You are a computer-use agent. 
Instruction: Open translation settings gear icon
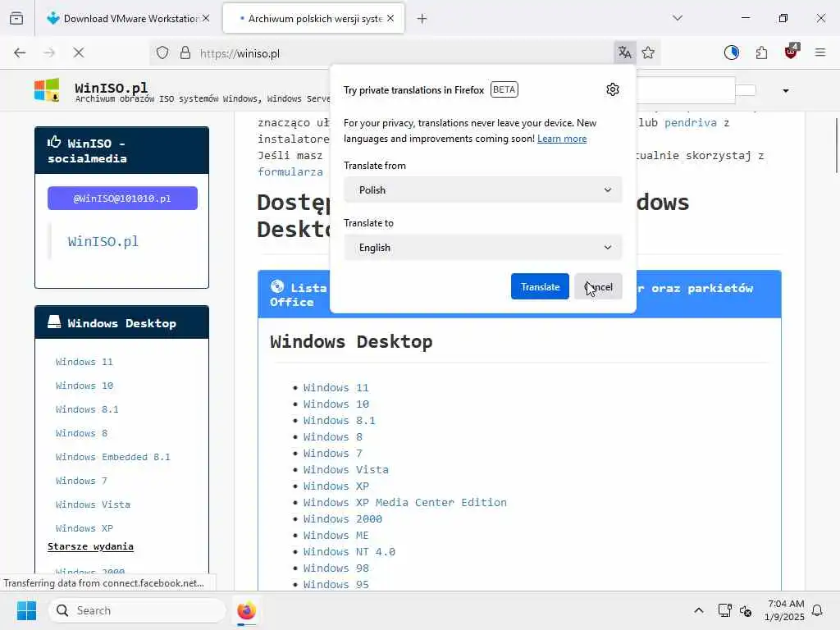[613, 89]
